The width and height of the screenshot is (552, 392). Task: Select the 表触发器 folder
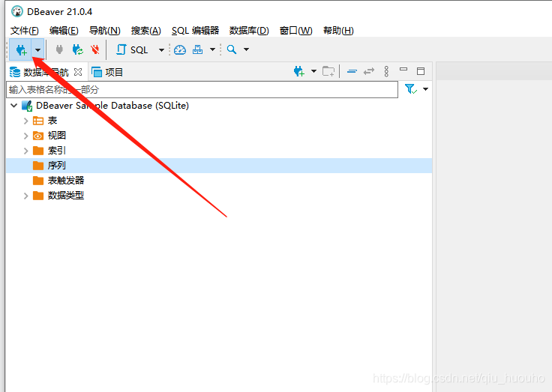tap(66, 181)
